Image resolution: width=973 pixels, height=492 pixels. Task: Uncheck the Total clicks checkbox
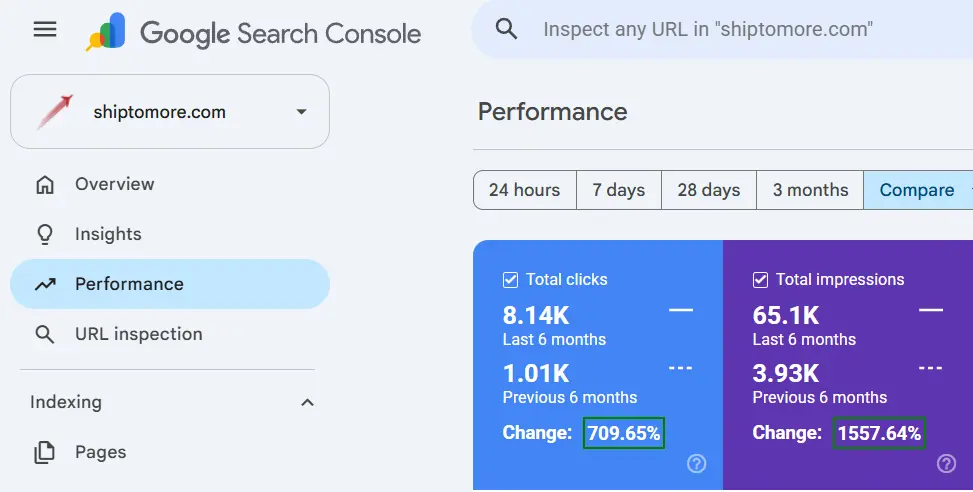tap(510, 280)
